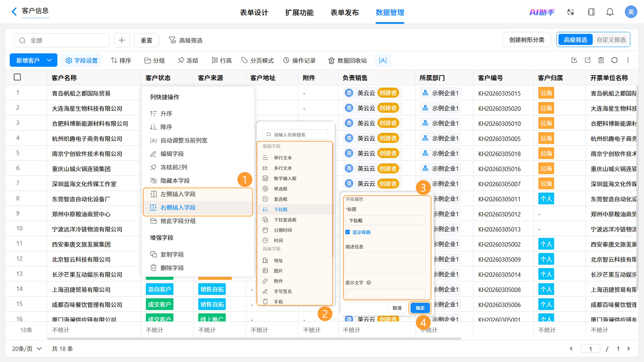Screen dimensions: 644x362
Task: Click 高级筛选 with funnel icon
Action: coord(185,40)
